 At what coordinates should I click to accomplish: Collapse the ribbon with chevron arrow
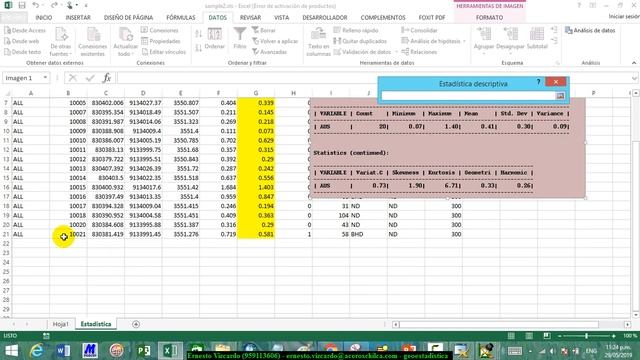633,63
